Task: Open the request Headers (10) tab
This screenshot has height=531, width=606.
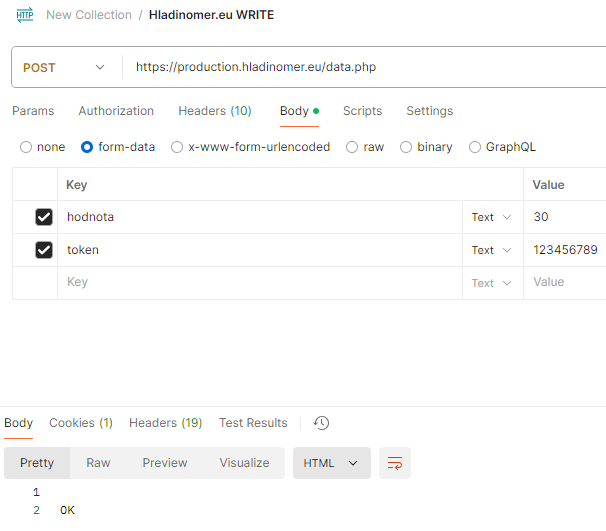Action: click(214, 111)
